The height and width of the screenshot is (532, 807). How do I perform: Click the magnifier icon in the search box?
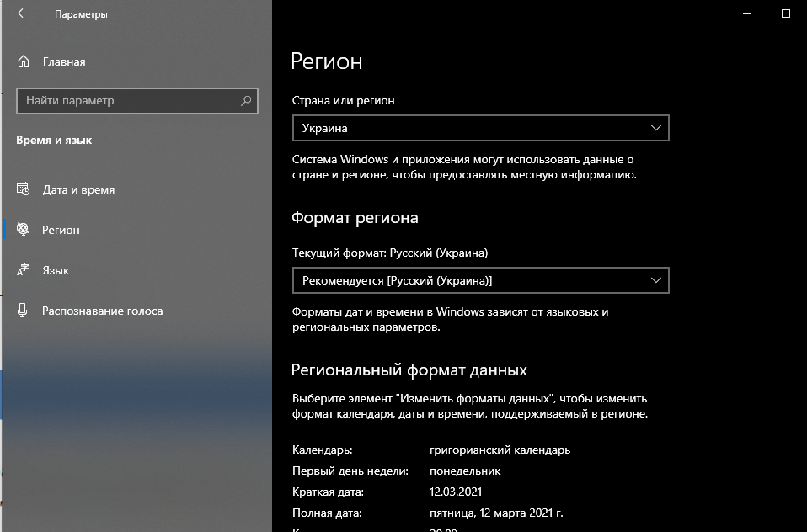[x=246, y=101]
